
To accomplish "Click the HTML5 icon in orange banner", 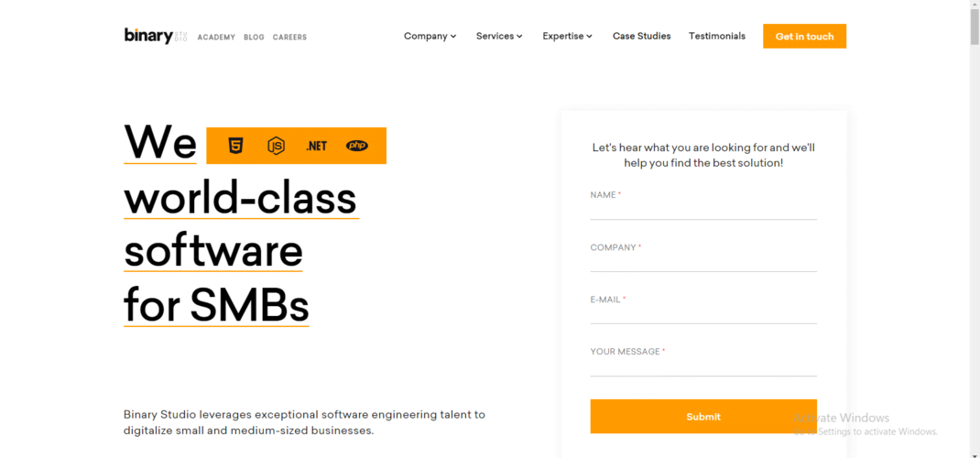I will point(235,146).
